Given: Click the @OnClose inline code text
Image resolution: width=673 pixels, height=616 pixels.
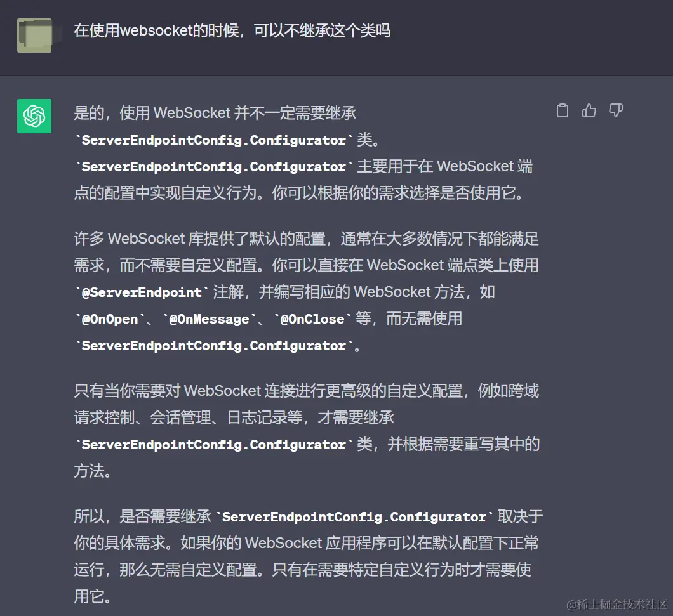Looking at the screenshot, I should point(312,319).
